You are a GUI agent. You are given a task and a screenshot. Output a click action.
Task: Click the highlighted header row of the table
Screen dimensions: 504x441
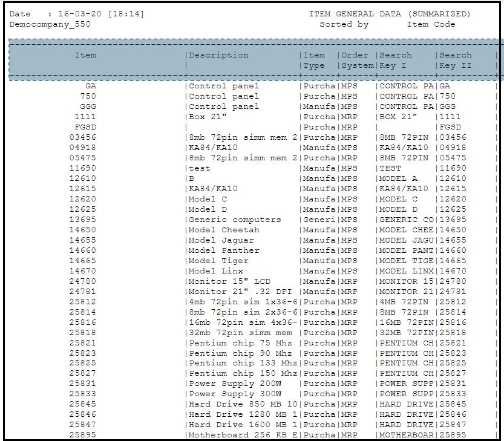click(x=252, y=60)
